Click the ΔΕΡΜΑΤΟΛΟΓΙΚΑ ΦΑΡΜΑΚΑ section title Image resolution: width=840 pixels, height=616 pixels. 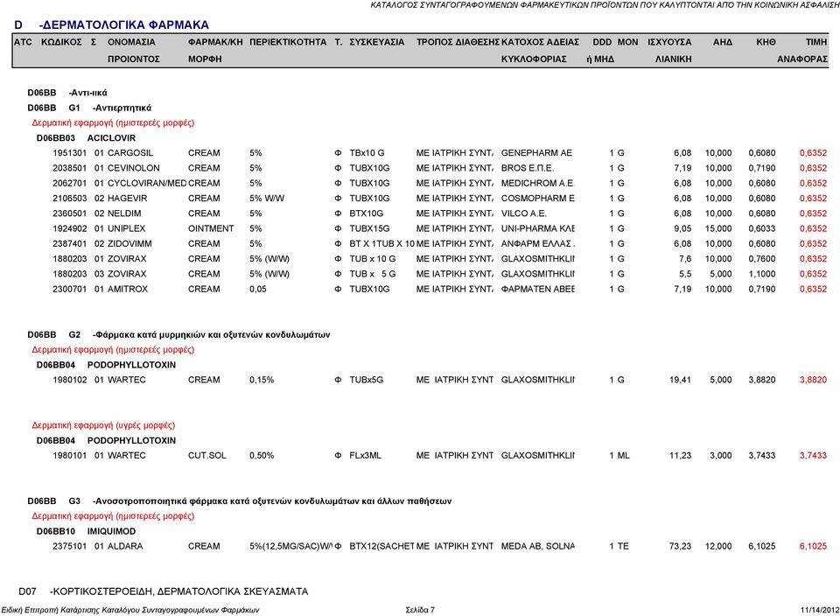123,24
